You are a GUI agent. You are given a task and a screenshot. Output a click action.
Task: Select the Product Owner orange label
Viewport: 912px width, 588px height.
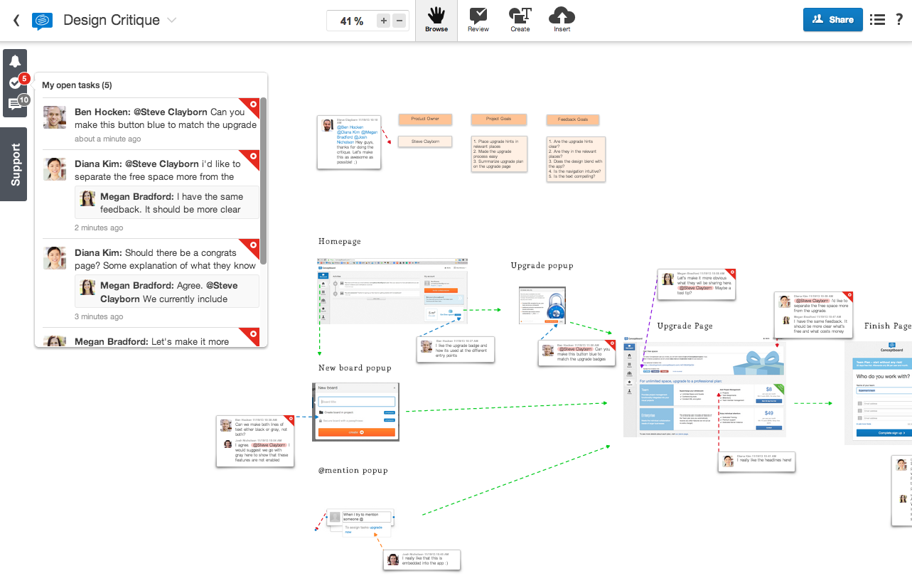pyautogui.click(x=425, y=119)
